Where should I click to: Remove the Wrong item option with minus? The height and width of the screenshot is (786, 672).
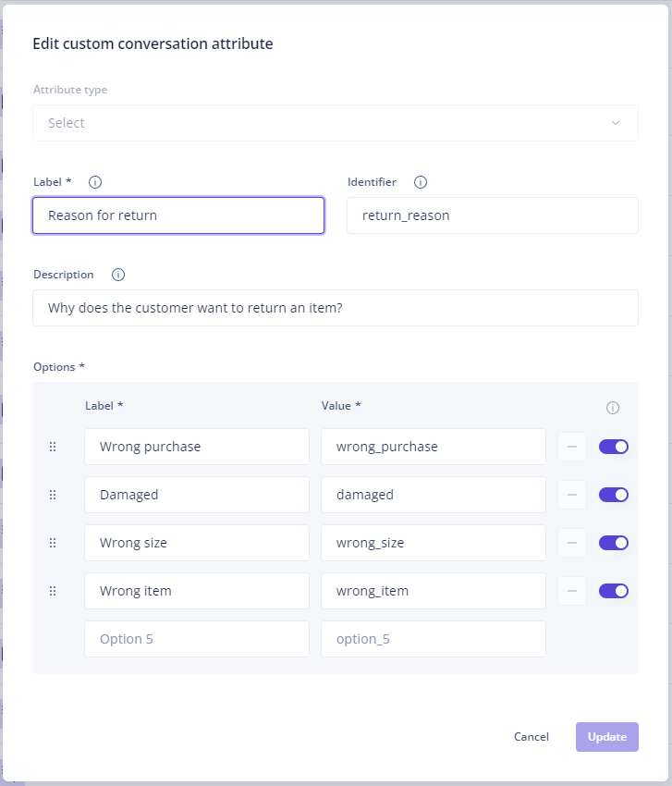tap(572, 591)
